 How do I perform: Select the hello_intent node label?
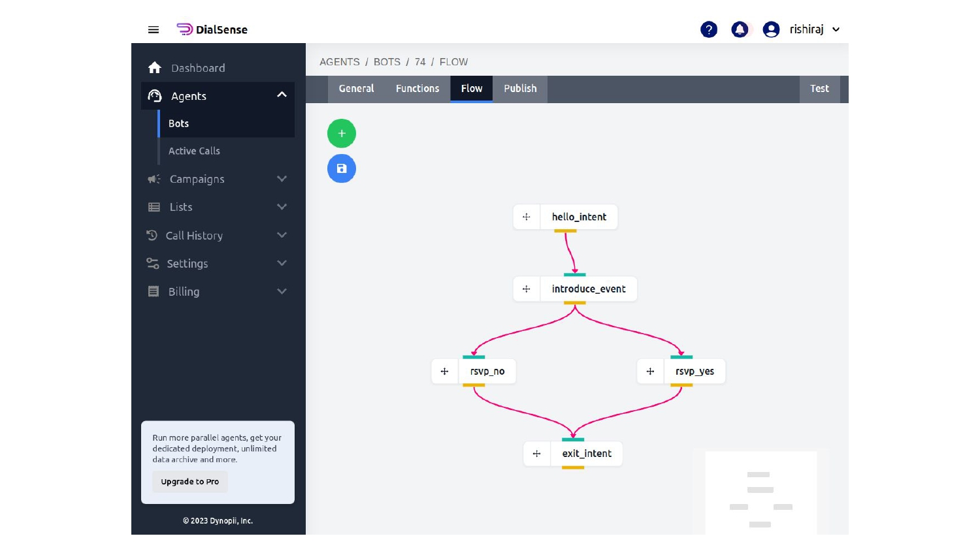(579, 217)
